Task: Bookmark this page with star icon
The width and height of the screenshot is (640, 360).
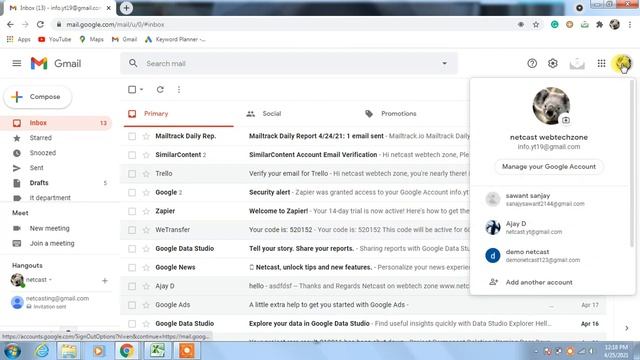Action: pos(536,24)
